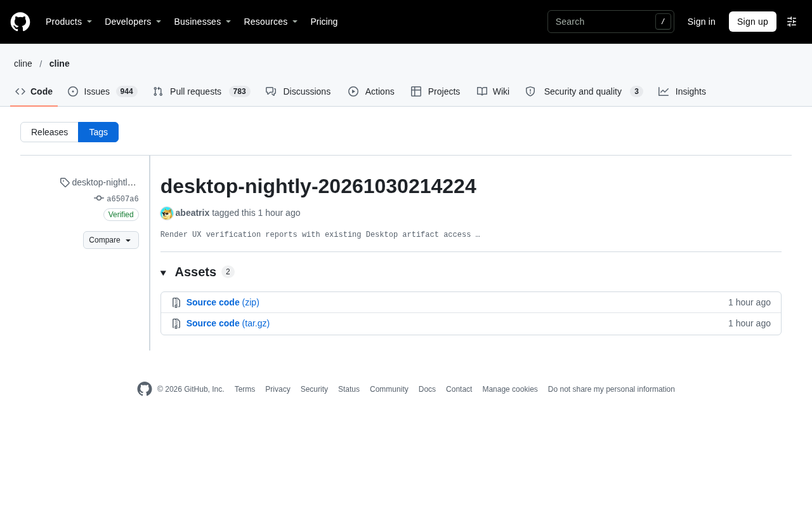Click Do not share my personal information
Screen dimensions: 812x508
point(612,389)
